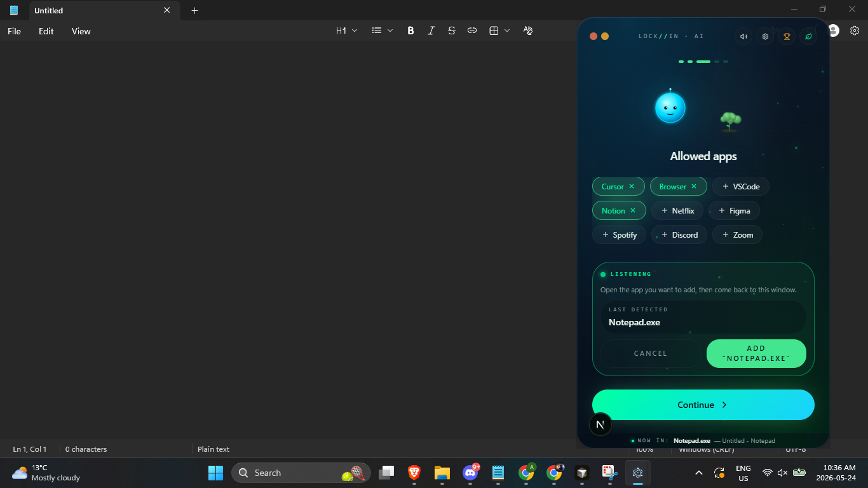Open the Notepad account profile icon
The image size is (868, 488).
[834, 30]
